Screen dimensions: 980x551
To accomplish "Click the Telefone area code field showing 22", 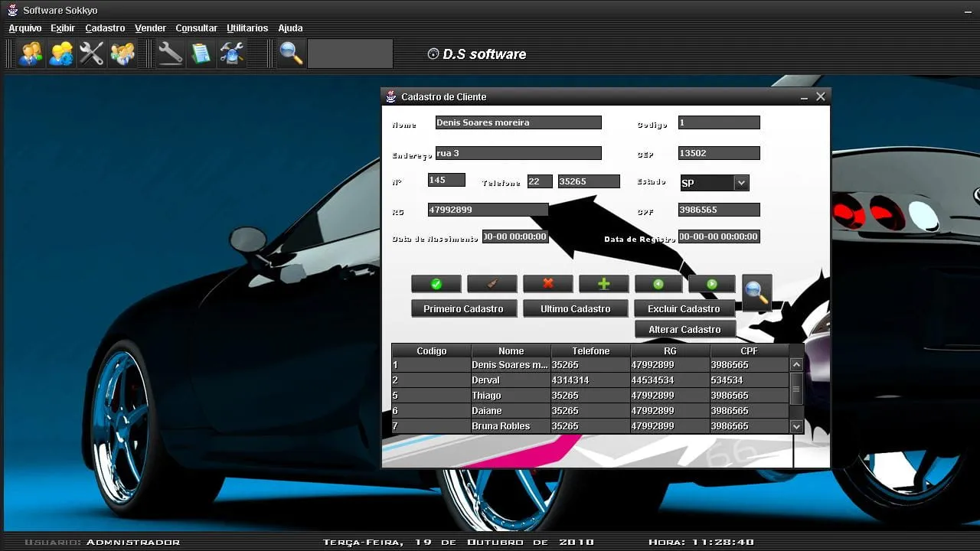I will click(540, 181).
